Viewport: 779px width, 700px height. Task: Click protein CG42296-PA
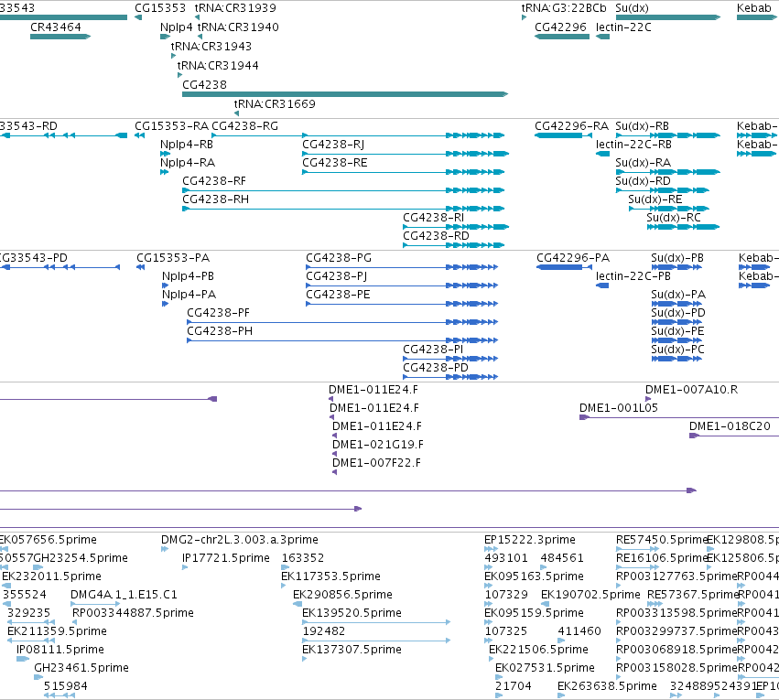click(x=573, y=258)
